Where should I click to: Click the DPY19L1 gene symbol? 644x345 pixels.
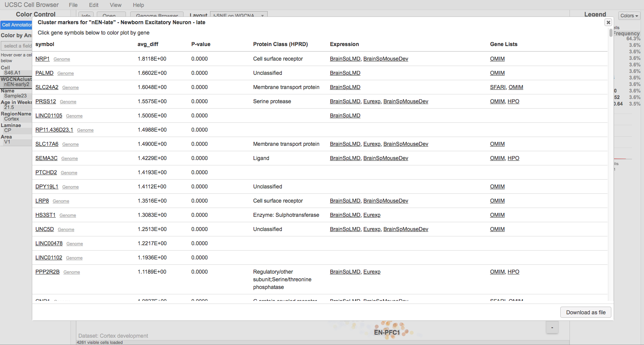[x=47, y=187]
